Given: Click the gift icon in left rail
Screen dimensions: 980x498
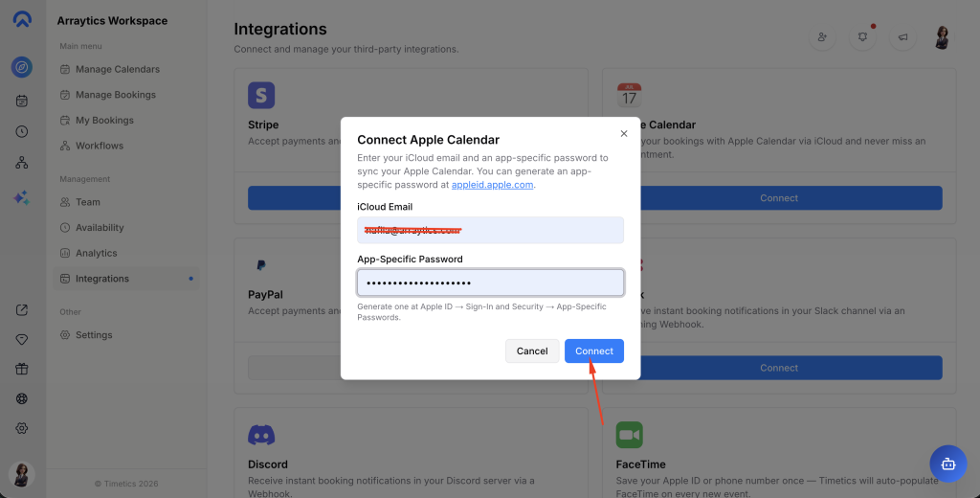Looking at the screenshot, I should point(22,369).
